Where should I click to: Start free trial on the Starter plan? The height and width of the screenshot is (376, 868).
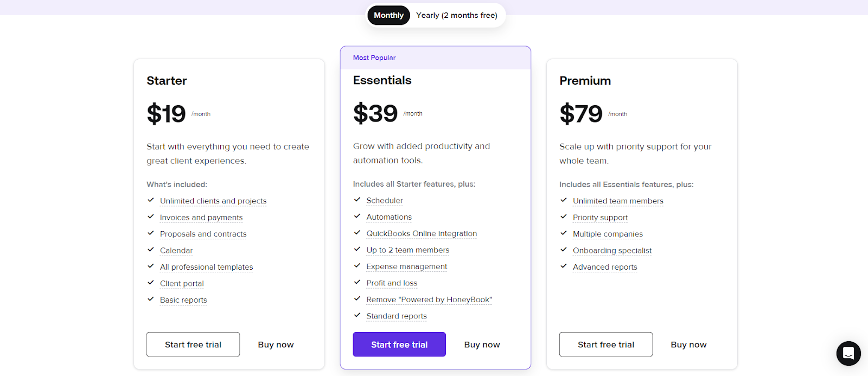(x=193, y=344)
